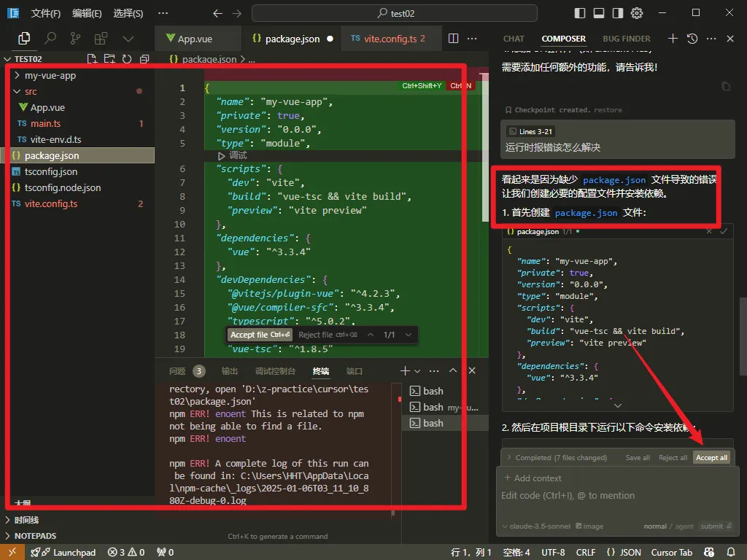
Task: Switch composer mode to agent
Action: 684,526
